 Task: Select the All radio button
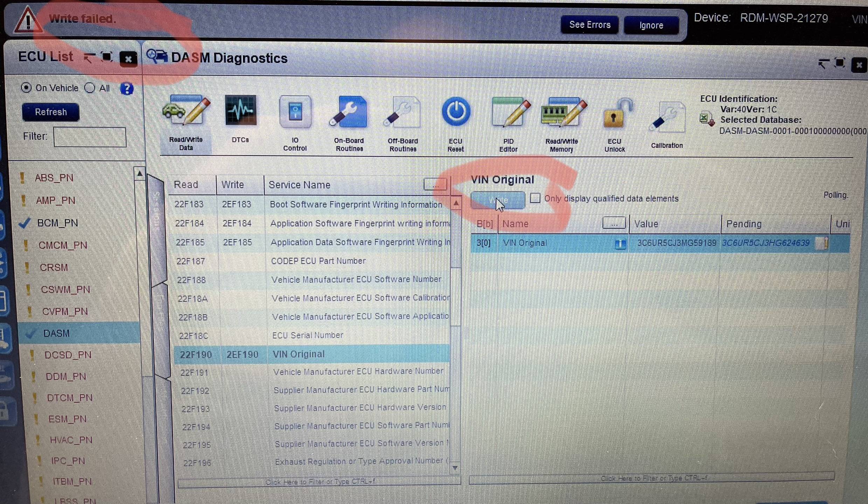(x=90, y=88)
